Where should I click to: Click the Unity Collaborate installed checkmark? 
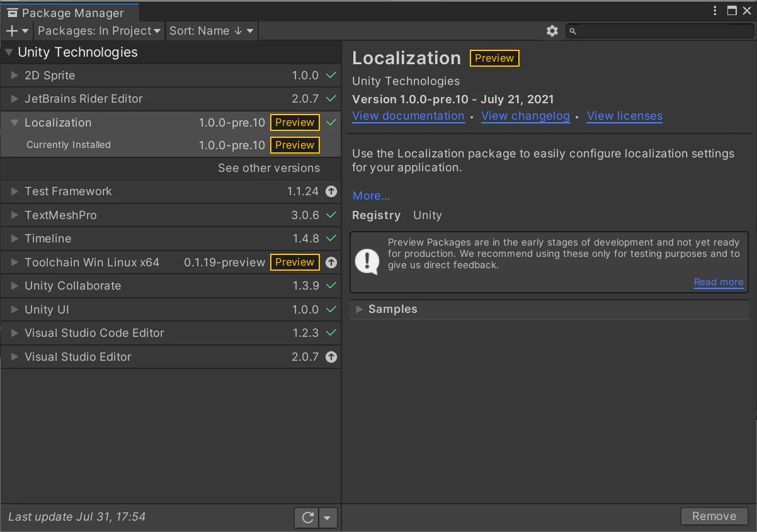(x=331, y=286)
